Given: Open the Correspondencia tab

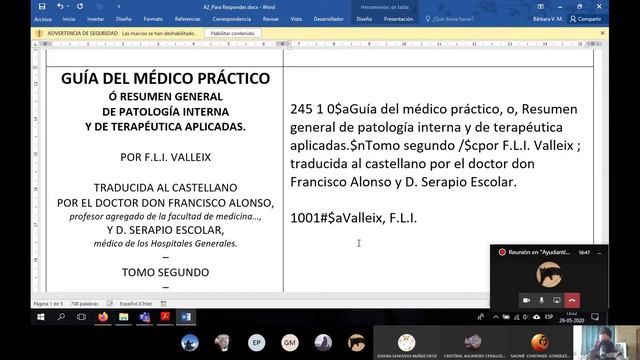Looking at the screenshot, I should tap(231, 19).
